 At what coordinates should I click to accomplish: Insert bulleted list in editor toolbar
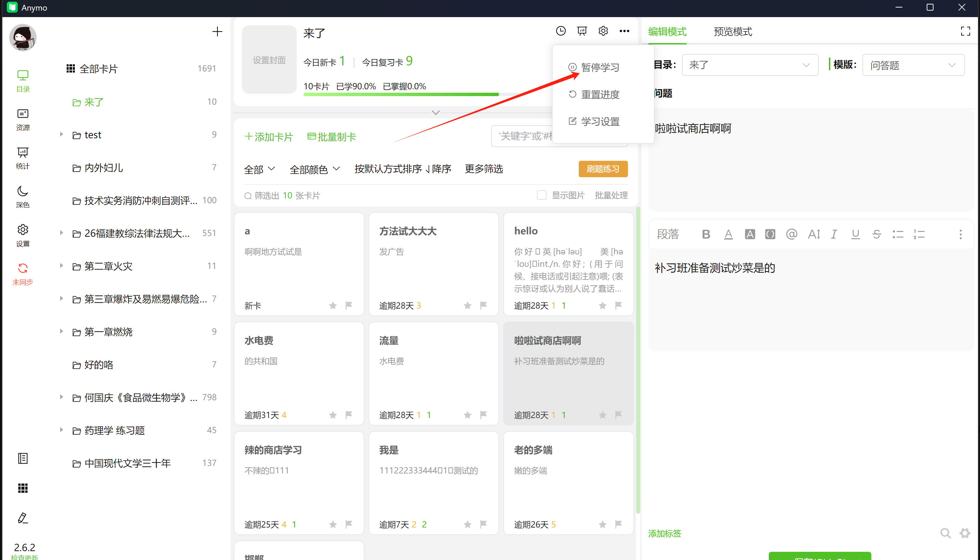pyautogui.click(x=898, y=234)
